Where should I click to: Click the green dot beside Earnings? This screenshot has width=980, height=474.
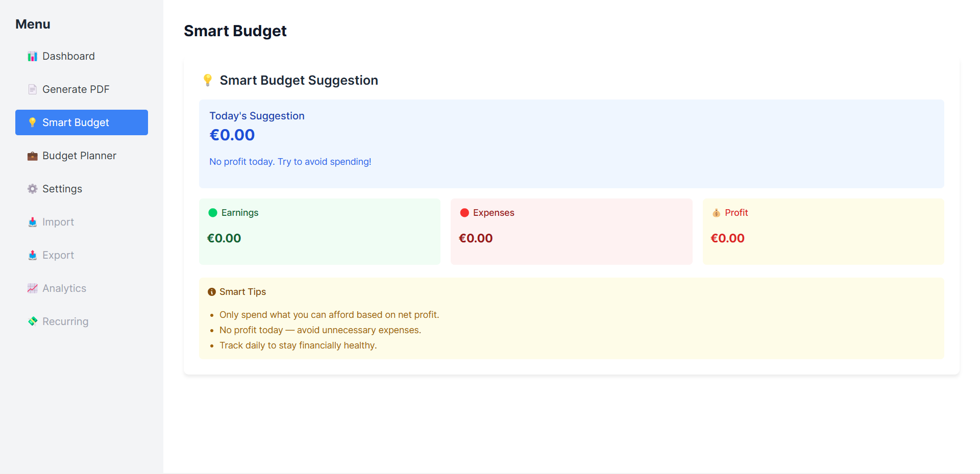(x=212, y=213)
